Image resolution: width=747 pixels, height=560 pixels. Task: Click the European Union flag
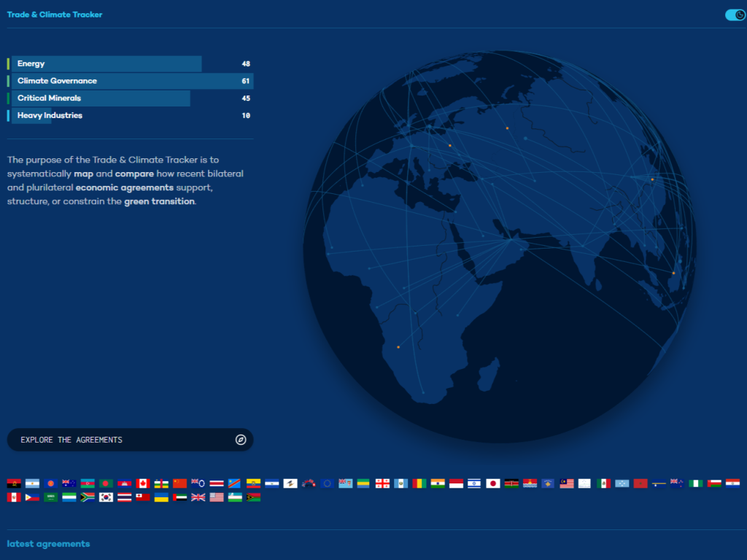click(328, 483)
